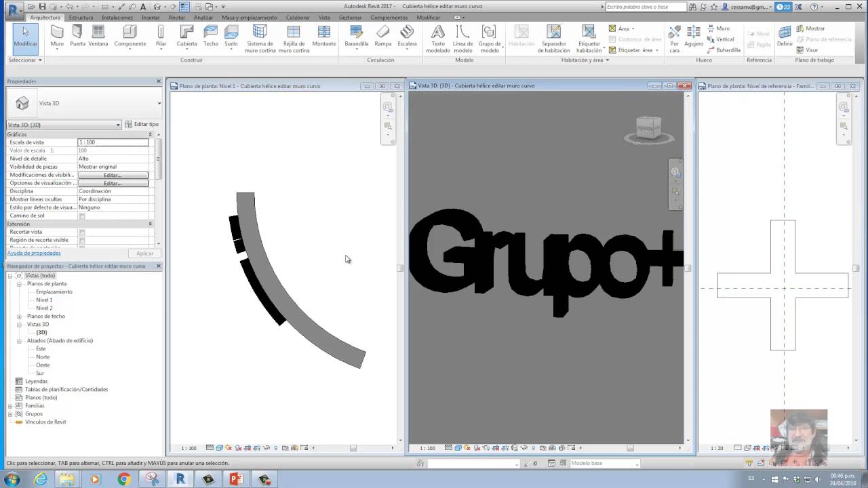Select Separador de habitación tool
This screenshot has width=868, height=488.
(553, 39)
